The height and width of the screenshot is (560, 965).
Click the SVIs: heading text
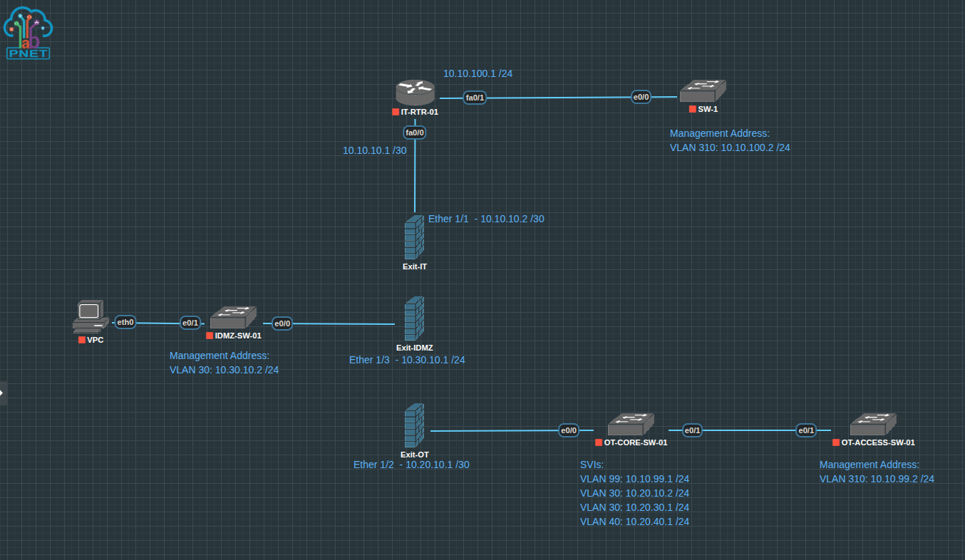coord(592,465)
